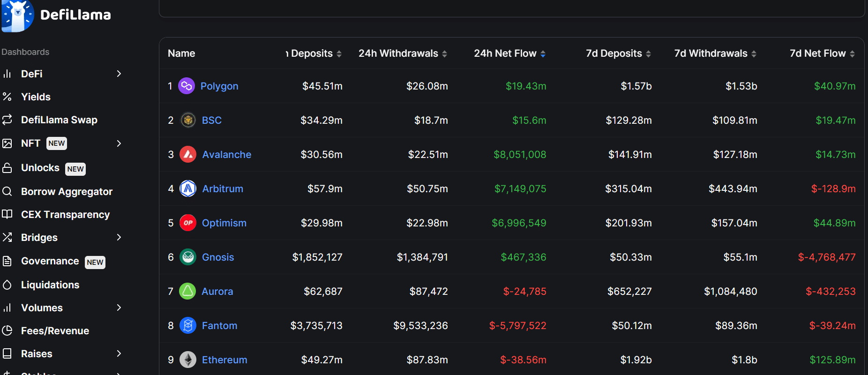Click the Borrow Aggregator magnifier icon
Screen dimensions: 868x375
[7, 191]
